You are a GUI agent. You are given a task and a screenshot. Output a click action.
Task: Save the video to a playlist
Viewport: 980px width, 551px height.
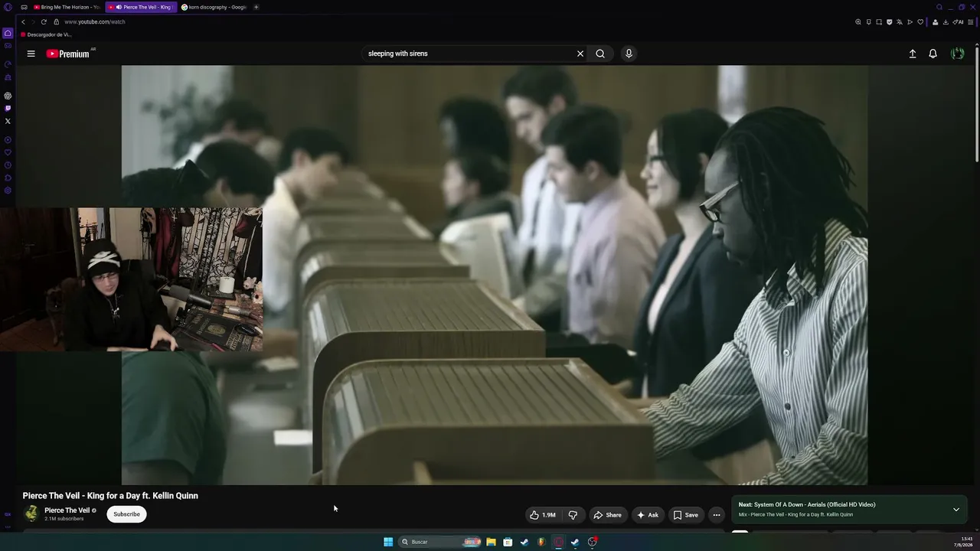685,515
